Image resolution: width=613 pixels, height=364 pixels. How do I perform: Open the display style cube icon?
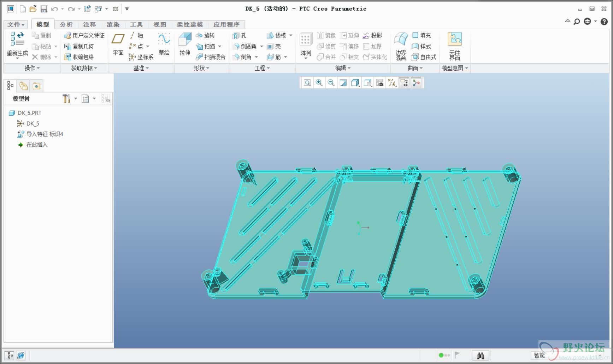tap(355, 83)
